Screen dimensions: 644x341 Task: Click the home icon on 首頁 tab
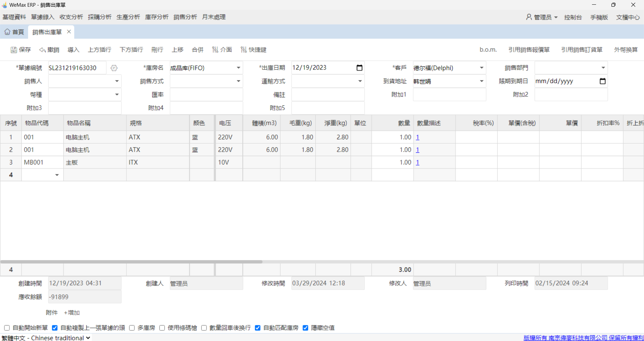[7, 32]
